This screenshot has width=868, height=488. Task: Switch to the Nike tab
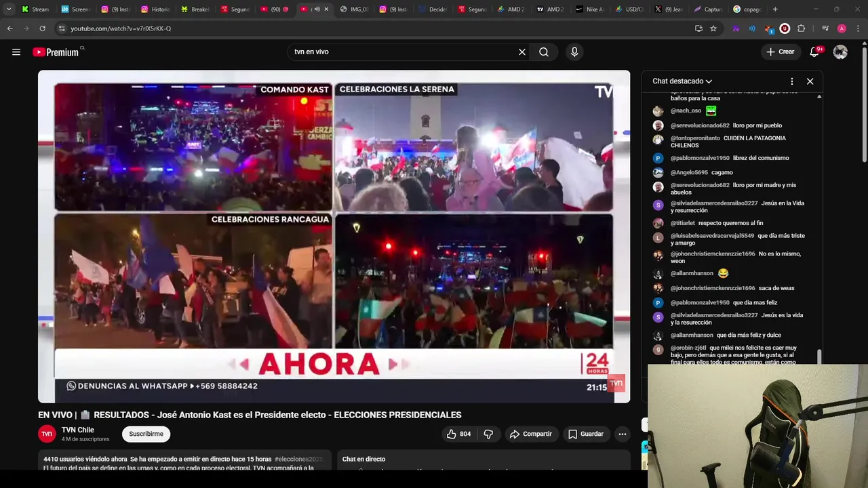click(x=591, y=9)
